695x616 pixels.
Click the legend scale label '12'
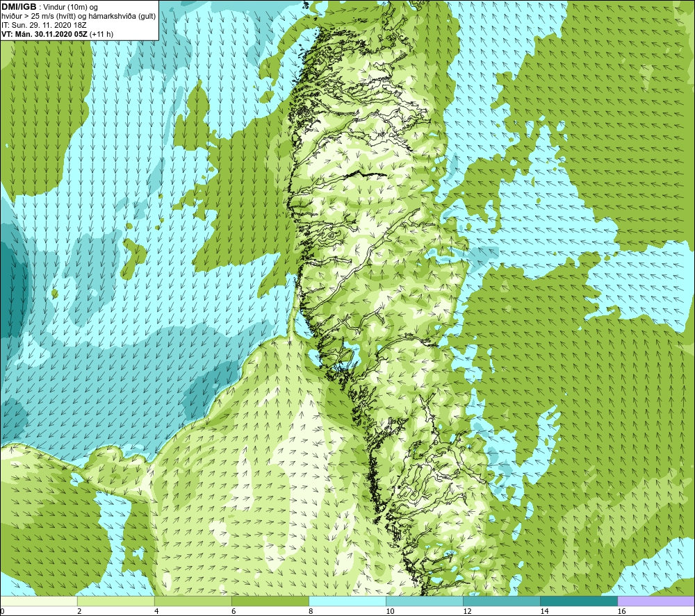(467, 612)
